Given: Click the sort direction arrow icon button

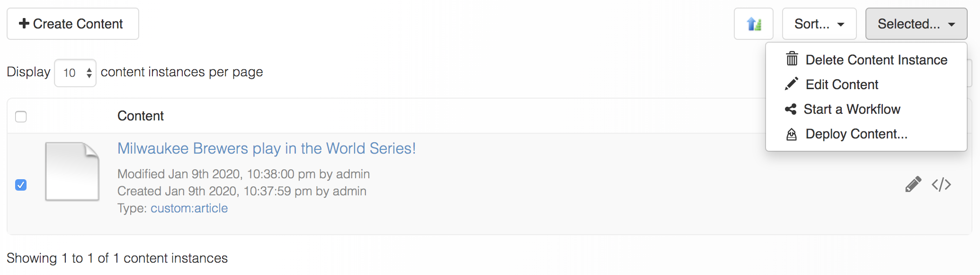Looking at the screenshot, I should [753, 24].
